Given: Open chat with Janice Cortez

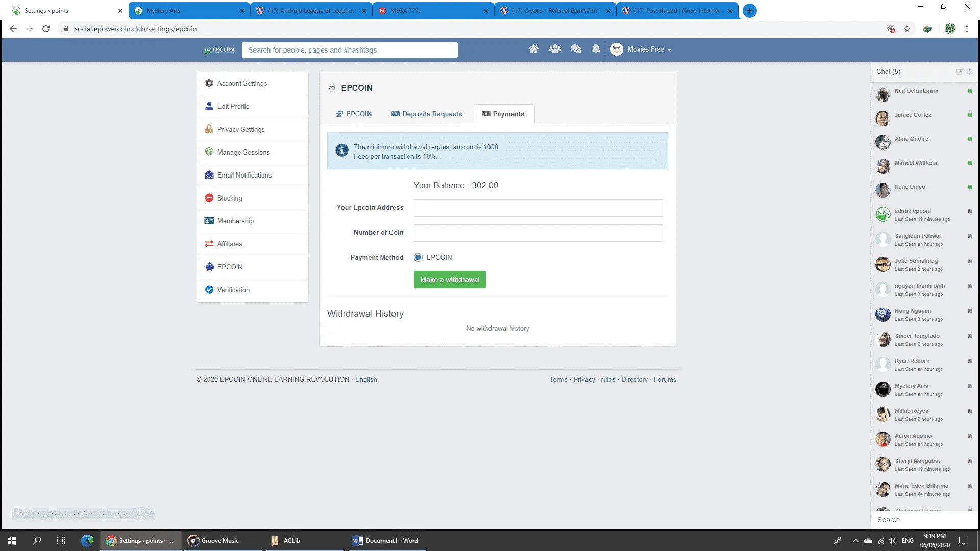Looking at the screenshot, I should (924, 118).
